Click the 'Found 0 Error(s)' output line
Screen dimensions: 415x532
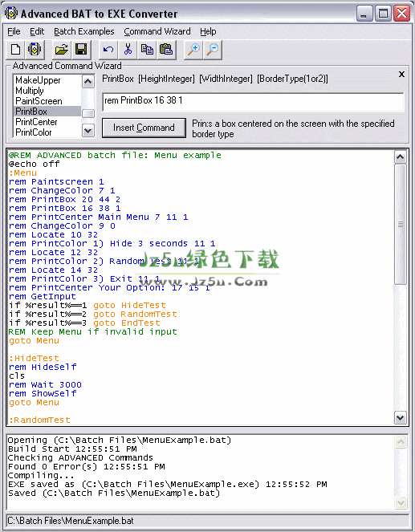86,466
